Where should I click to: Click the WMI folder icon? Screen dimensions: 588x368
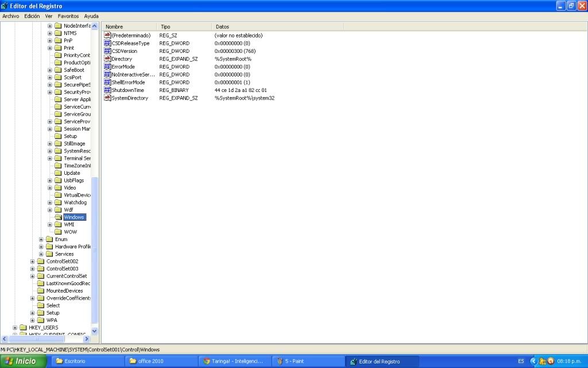tap(58, 225)
